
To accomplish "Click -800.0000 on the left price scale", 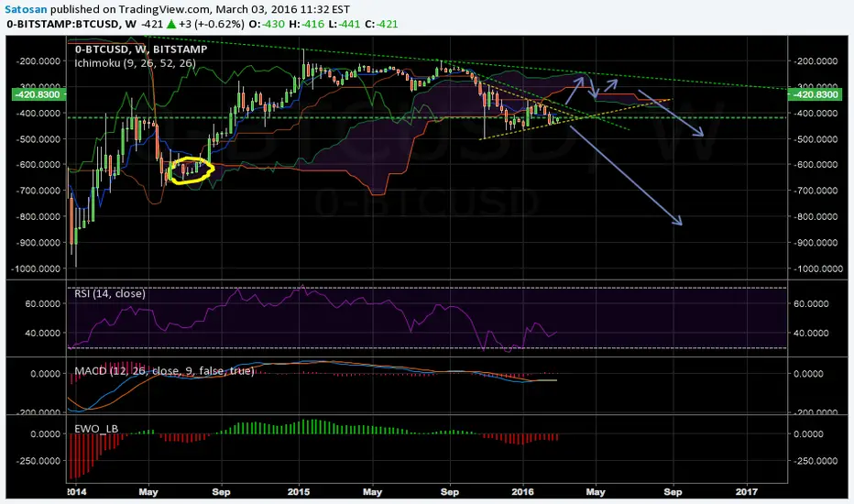I will click(38, 217).
